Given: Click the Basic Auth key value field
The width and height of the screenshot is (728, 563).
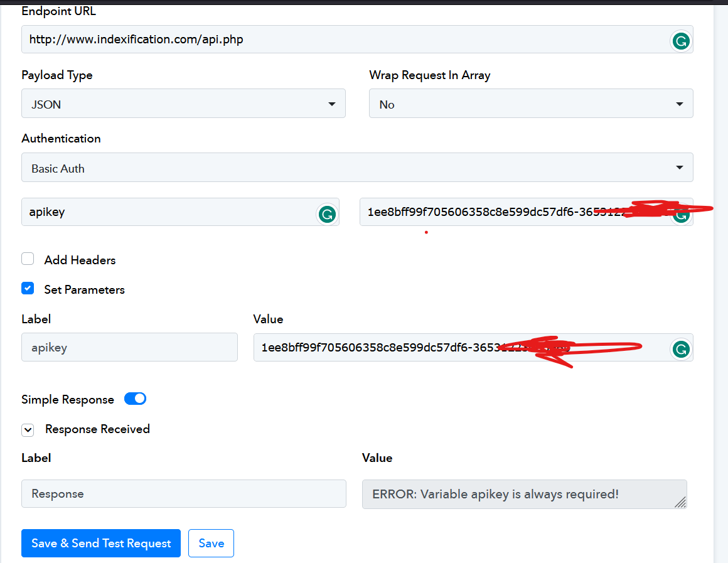Looking at the screenshot, I should click(x=526, y=212).
